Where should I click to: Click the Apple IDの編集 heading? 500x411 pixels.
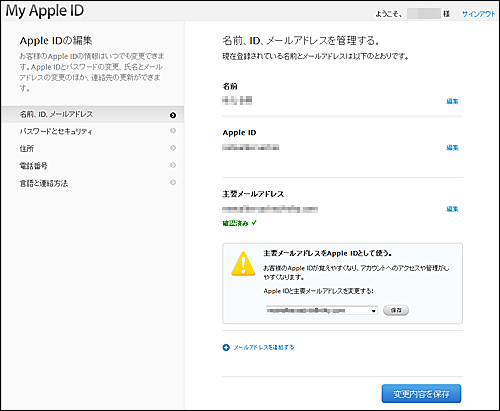56,41
